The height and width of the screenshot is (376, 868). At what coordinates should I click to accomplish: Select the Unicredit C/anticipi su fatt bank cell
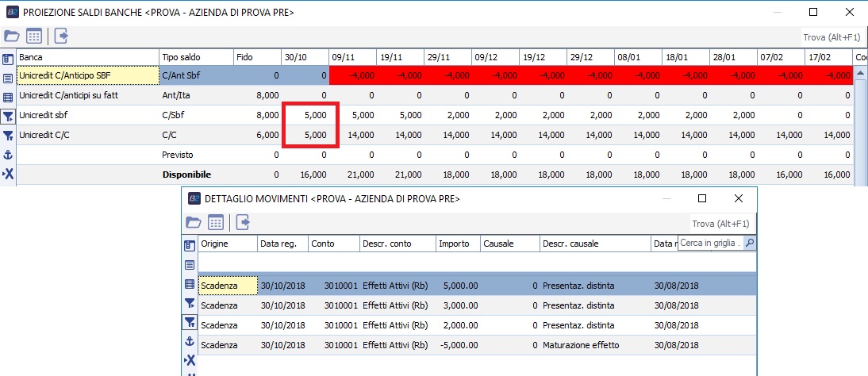[x=87, y=95]
